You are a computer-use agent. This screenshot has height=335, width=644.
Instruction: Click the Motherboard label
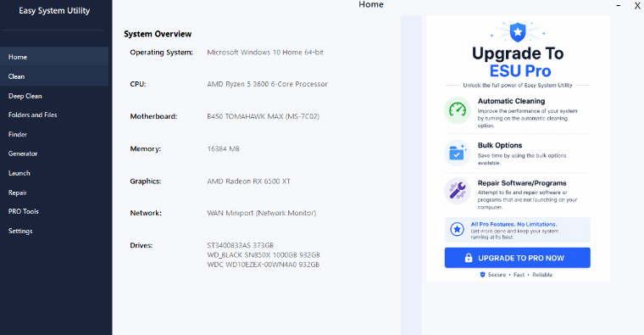click(x=153, y=116)
